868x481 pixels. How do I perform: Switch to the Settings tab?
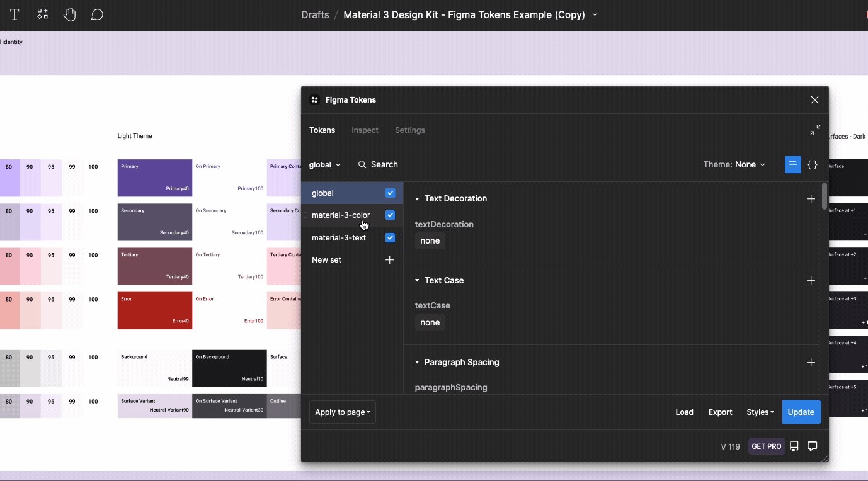coord(410,130)
